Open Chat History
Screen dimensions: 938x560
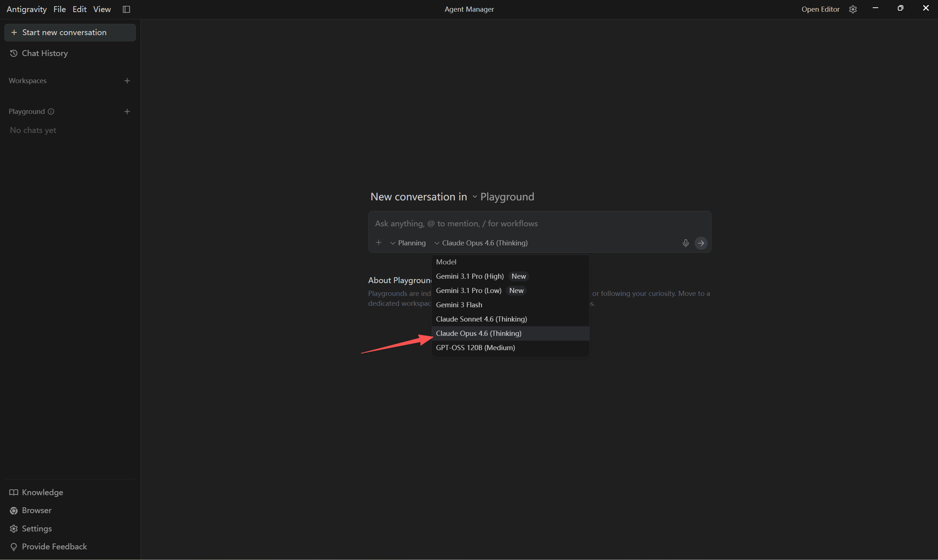(x=45, y=53)
